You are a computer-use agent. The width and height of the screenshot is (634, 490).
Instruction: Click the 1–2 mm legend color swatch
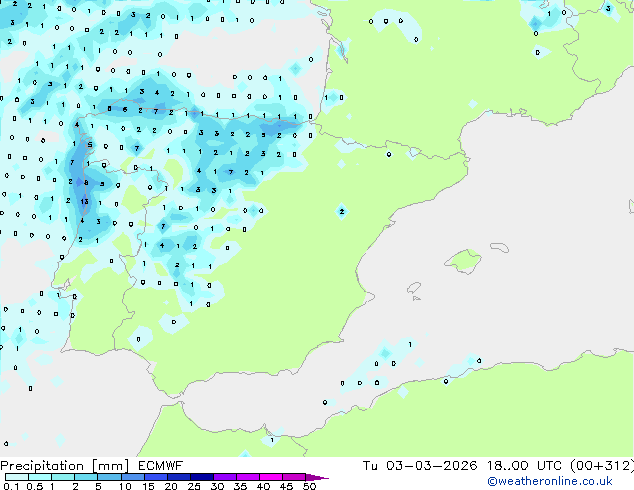click(63, 477)
